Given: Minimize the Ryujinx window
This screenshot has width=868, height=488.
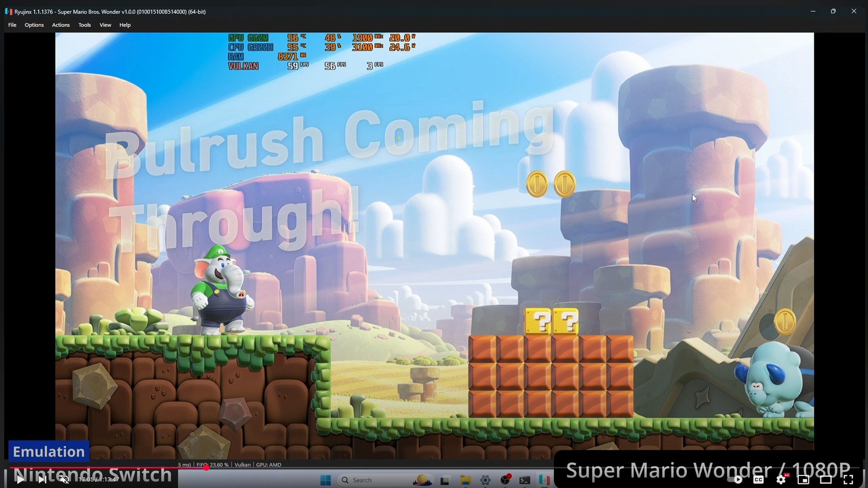Looking at the screenshot, I should [813, 11].
